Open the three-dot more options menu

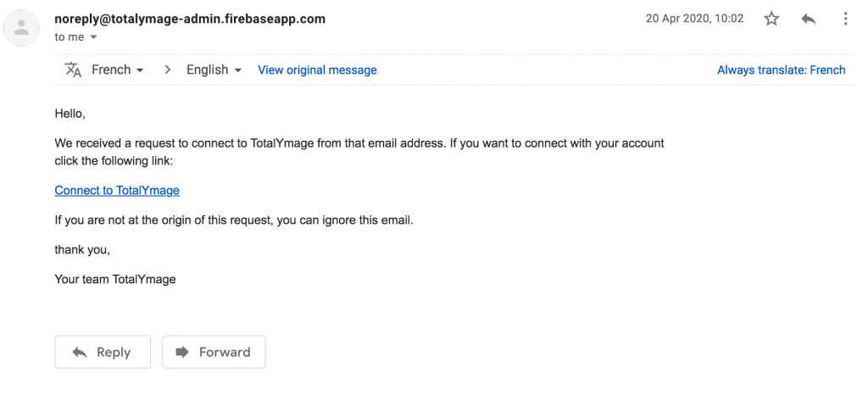[845, 19]
